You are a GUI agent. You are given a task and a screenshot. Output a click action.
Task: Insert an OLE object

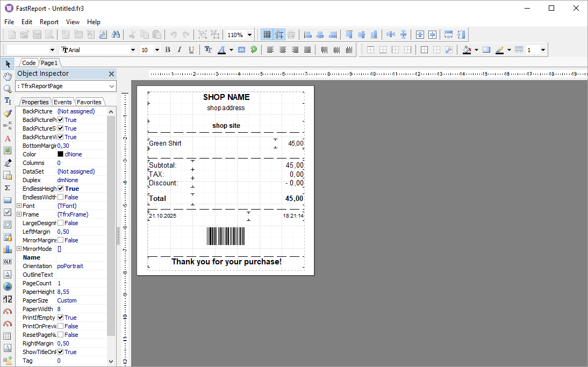(8, 261)
